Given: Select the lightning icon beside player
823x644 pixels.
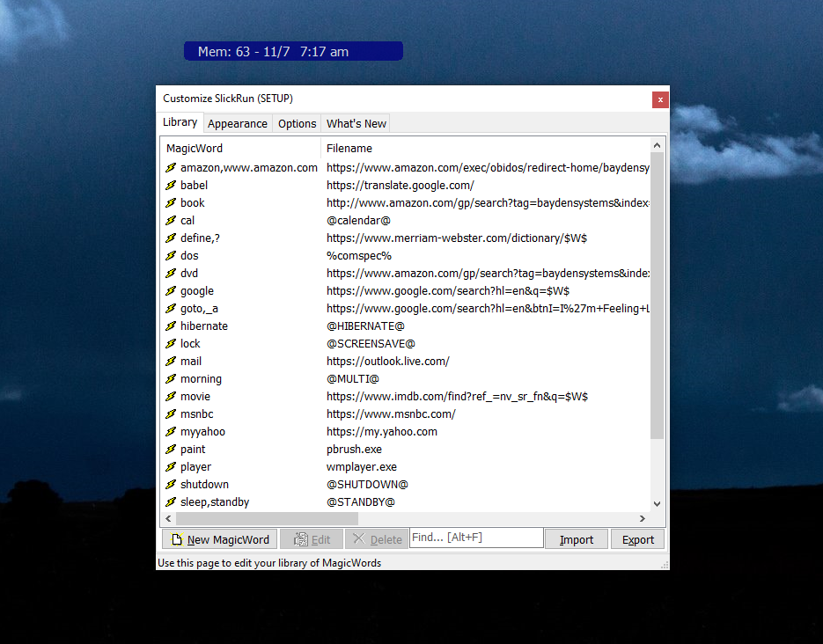Looking at the screenshot, I should coord(171,466).
